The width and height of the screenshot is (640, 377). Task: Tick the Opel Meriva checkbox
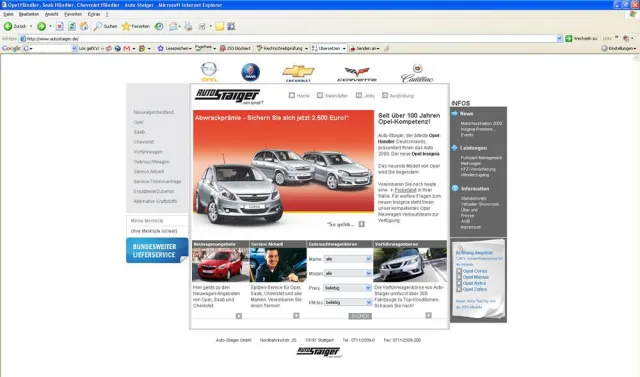(459, 277)
